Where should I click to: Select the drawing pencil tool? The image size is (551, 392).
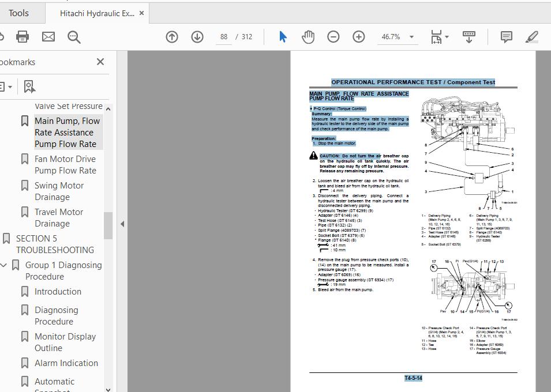pos(531,36)
